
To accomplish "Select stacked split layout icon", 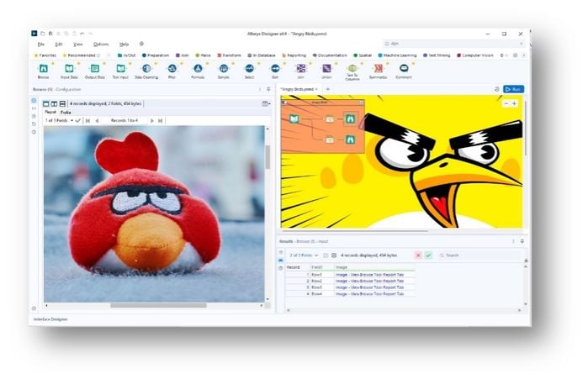I will 62,104.
